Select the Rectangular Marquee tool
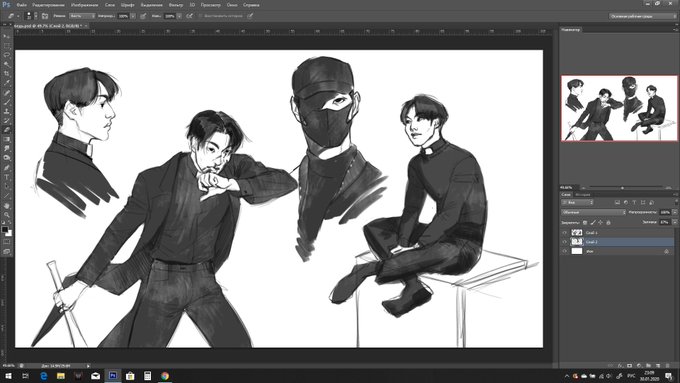680x383 pixels. 7,45
